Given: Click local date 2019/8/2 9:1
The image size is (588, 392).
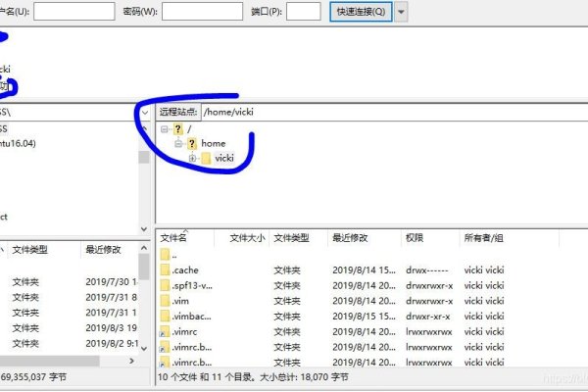Looking at the screenshot, I should coord(112,343).
